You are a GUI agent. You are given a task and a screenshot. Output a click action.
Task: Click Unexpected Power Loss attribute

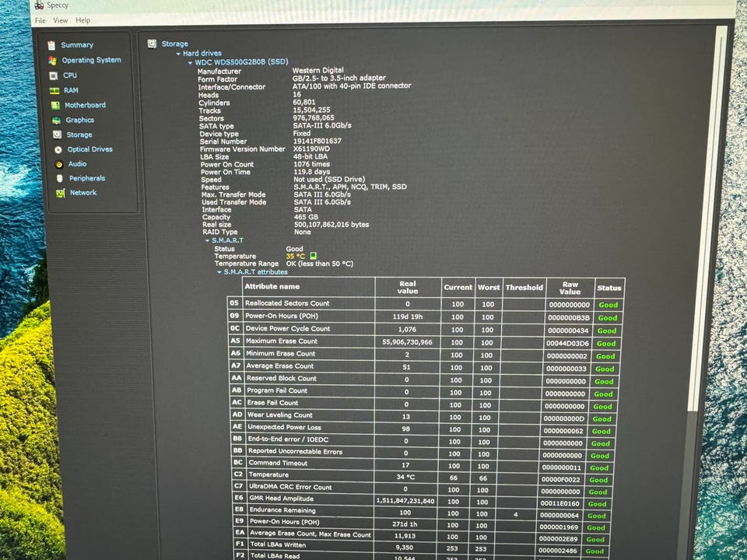pos(285,427)
